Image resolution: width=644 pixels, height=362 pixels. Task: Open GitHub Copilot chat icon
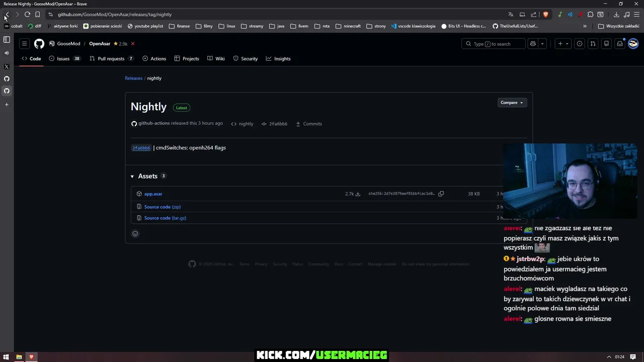(533, 44)
